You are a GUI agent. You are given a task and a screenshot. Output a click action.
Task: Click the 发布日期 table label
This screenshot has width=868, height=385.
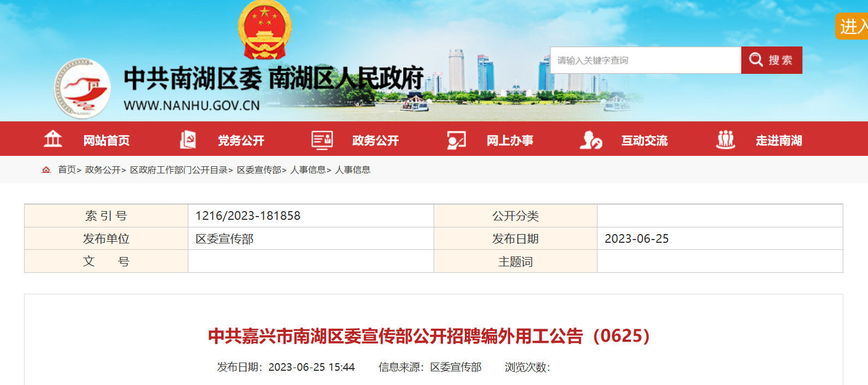click(515, 239)
